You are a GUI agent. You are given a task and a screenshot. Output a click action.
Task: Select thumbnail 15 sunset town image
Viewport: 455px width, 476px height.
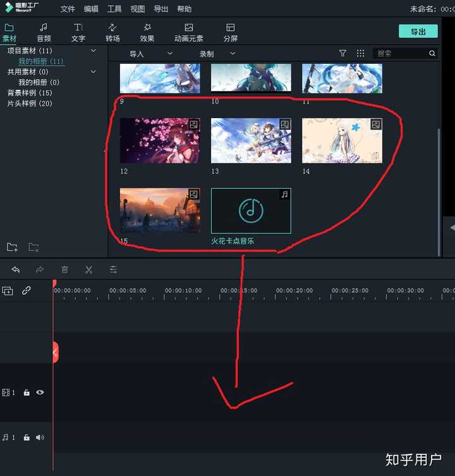[x=160, y=210]
